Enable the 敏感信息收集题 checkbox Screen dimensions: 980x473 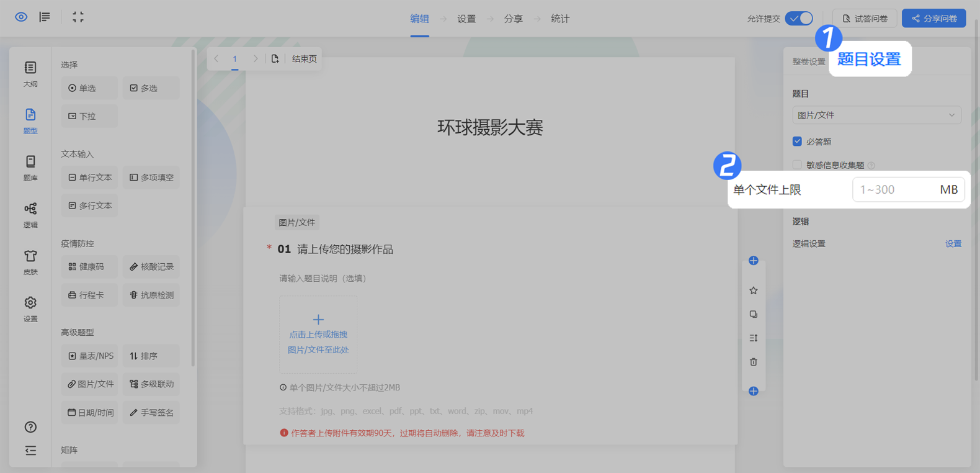tap(798, 165)
